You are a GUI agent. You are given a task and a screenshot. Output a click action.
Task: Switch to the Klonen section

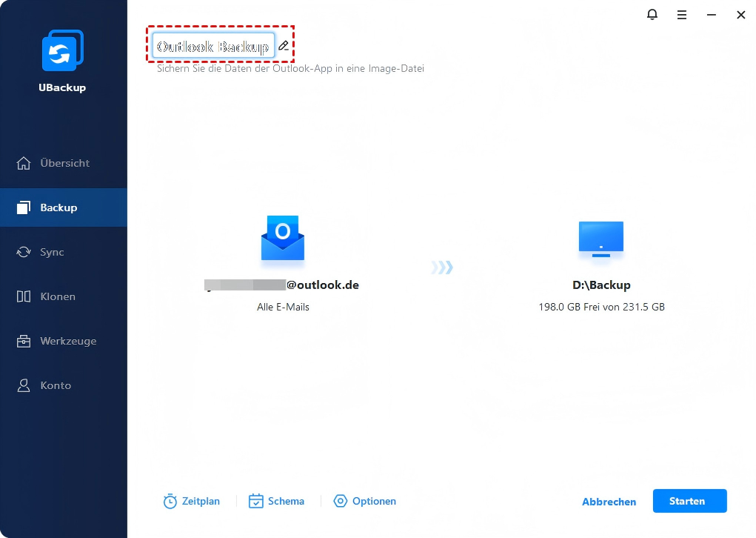[x=58, y=296]
